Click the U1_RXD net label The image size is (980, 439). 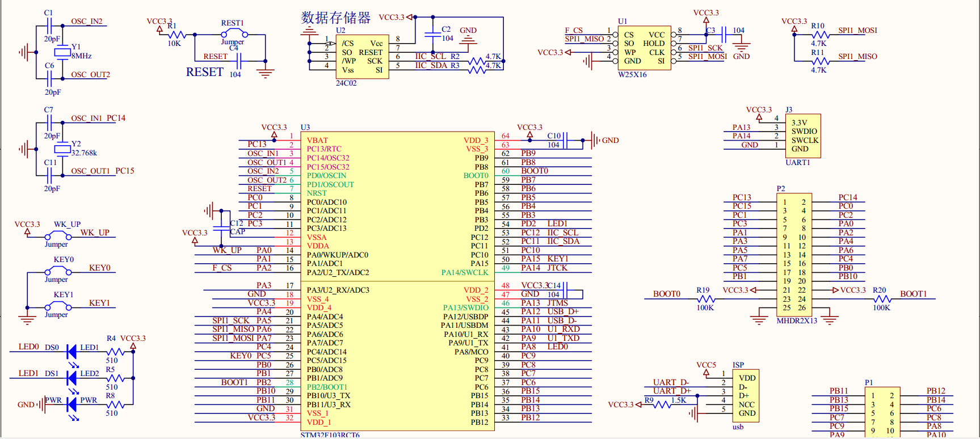pyautogui.click(x=563, y=329)
